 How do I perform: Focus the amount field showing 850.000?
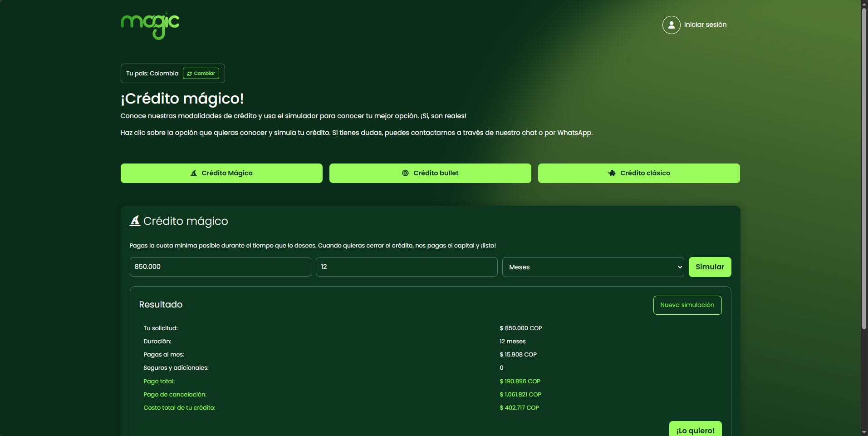(x=220, y=267)
